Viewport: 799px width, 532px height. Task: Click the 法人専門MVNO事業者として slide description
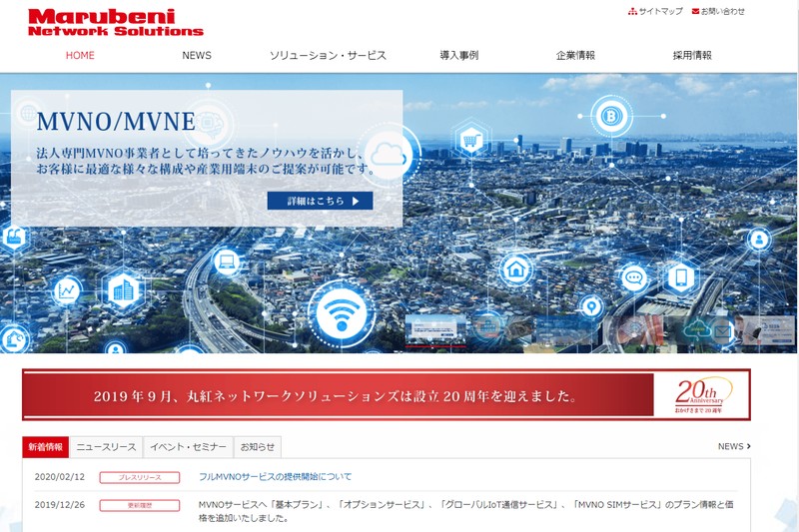206,161
